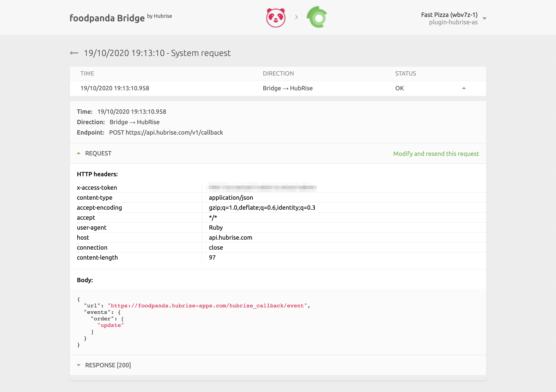Click Bridge → HubRise in the details panel
Viewport: 556px width, 392px height.
pyautogui.click(x=134, y=122)
